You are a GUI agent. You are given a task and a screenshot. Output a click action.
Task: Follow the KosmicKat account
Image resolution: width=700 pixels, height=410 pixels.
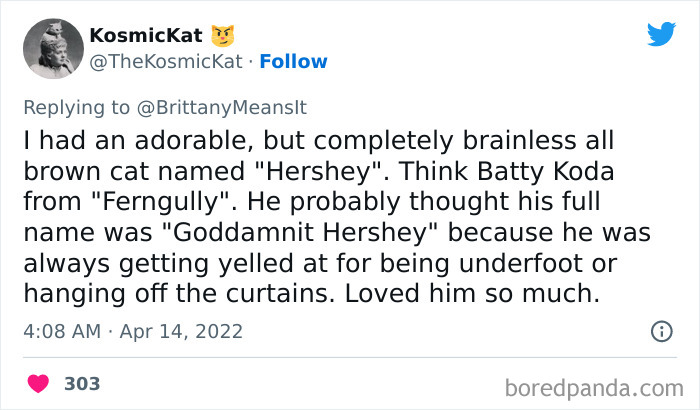[293, 61]
